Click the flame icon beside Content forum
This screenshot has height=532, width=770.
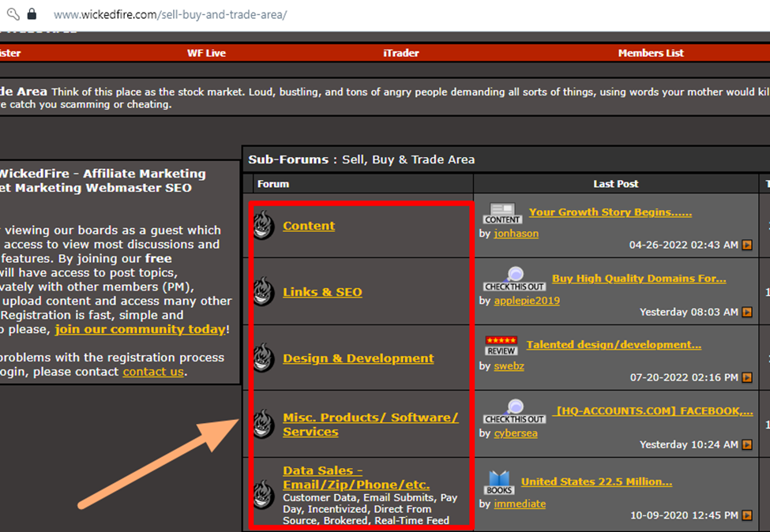[264, 226]
